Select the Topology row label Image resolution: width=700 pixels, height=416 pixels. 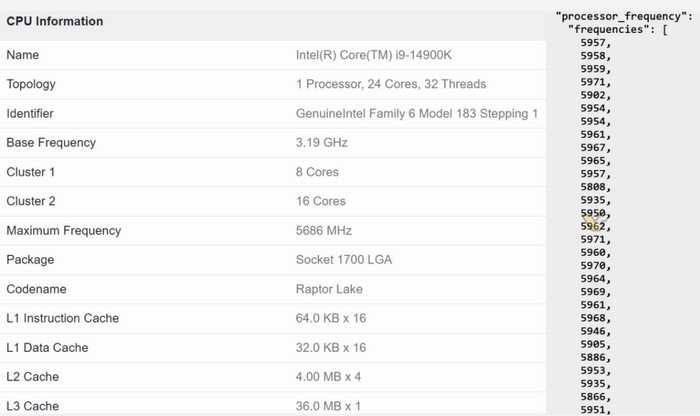pos(31,84)
